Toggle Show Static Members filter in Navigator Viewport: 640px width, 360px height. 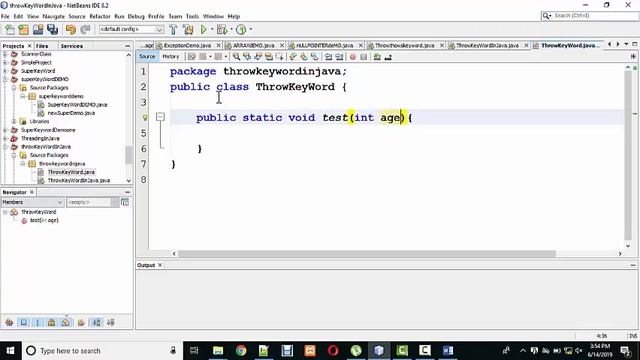click(x=38, y=322)
